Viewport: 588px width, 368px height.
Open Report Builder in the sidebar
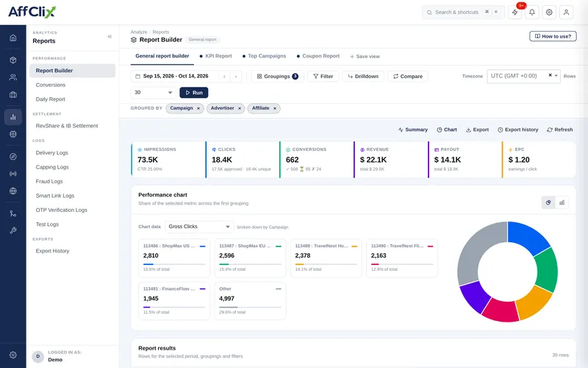(x=72, y=71)
